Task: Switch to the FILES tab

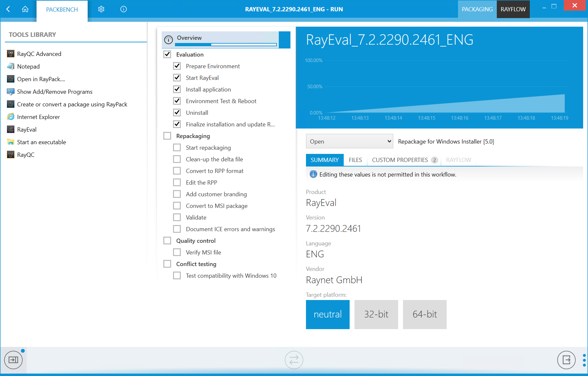Action: click(355, 160)
